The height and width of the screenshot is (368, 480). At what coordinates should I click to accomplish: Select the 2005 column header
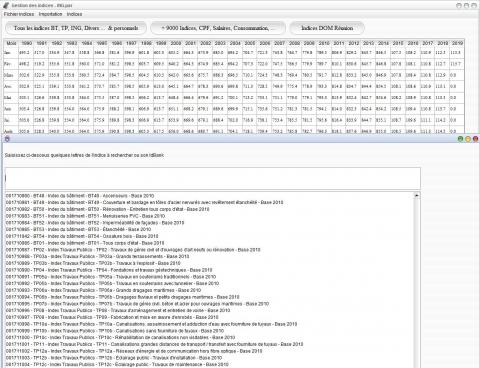[x=250, y=43]
